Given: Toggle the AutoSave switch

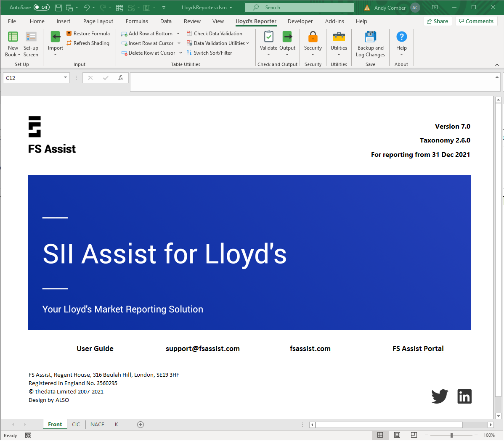Looking at the screenshot, I should click(x=42, y=8).
